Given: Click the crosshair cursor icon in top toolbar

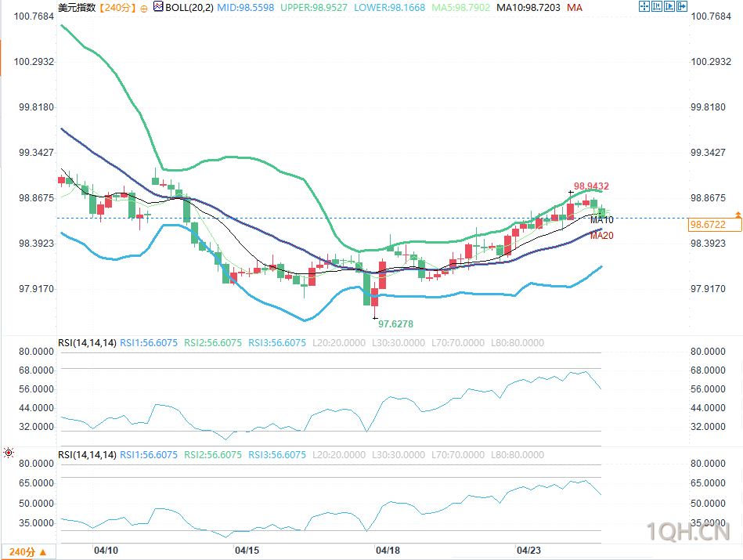Looking at the screenshot, I should (644, 7).
